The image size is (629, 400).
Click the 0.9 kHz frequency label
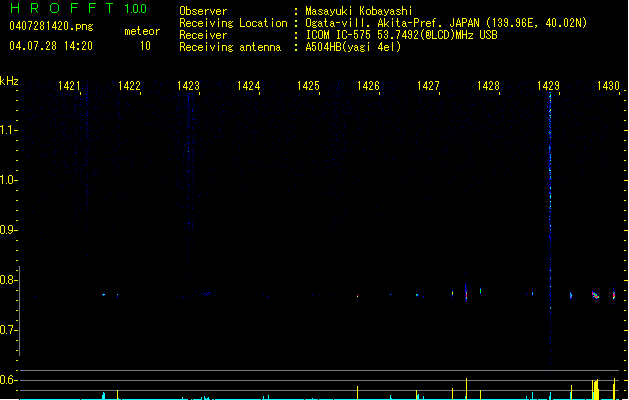point(8,230)
